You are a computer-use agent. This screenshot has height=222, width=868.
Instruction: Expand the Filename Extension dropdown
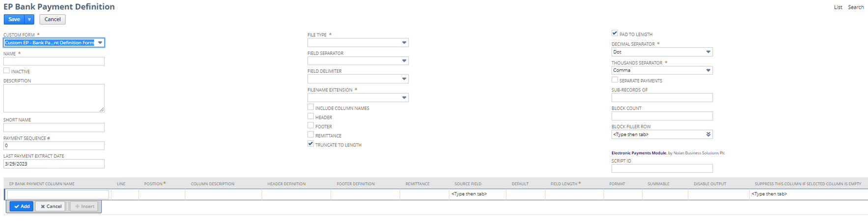click(404, 98)
